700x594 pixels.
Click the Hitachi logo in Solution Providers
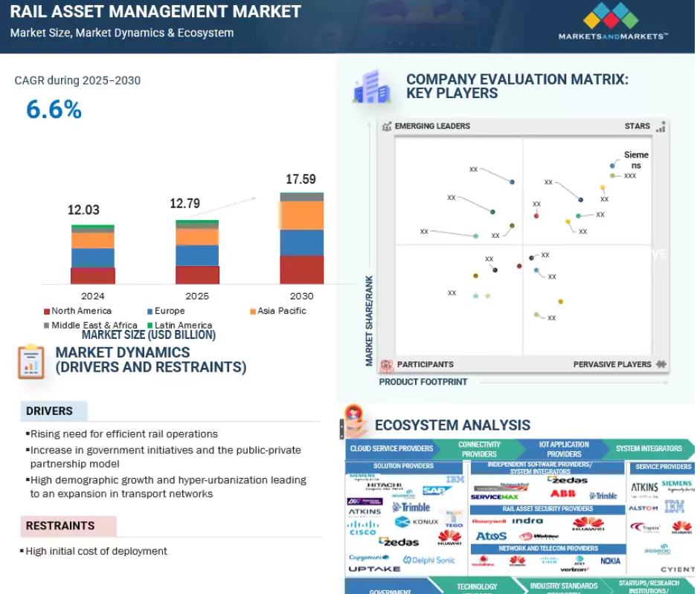[x=384, y=486]
